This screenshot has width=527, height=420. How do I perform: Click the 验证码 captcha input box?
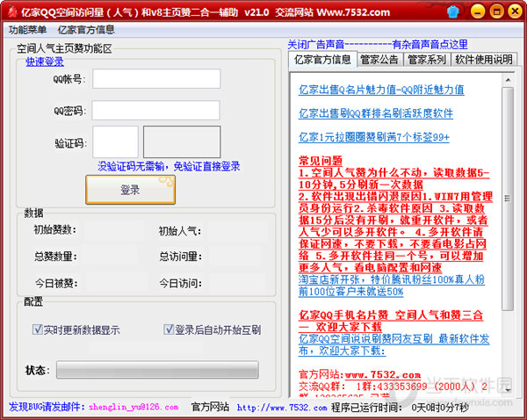pos(115,142)
